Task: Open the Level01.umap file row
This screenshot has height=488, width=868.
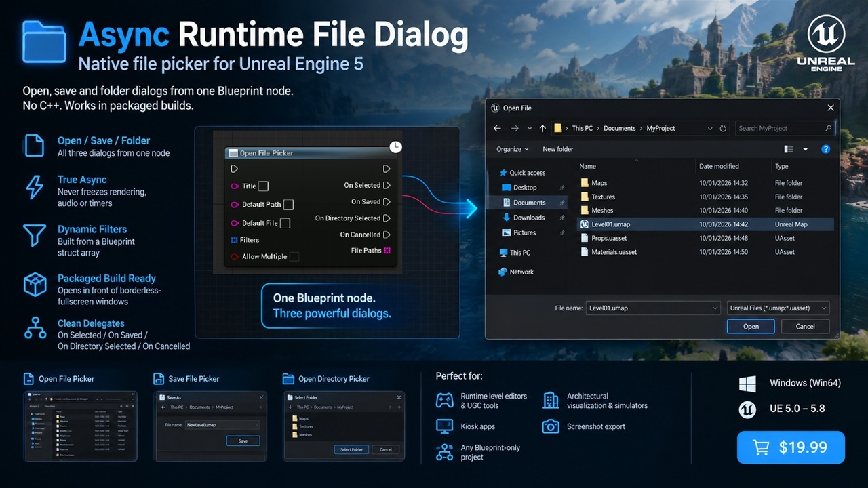Action: (x=705, y=224)
